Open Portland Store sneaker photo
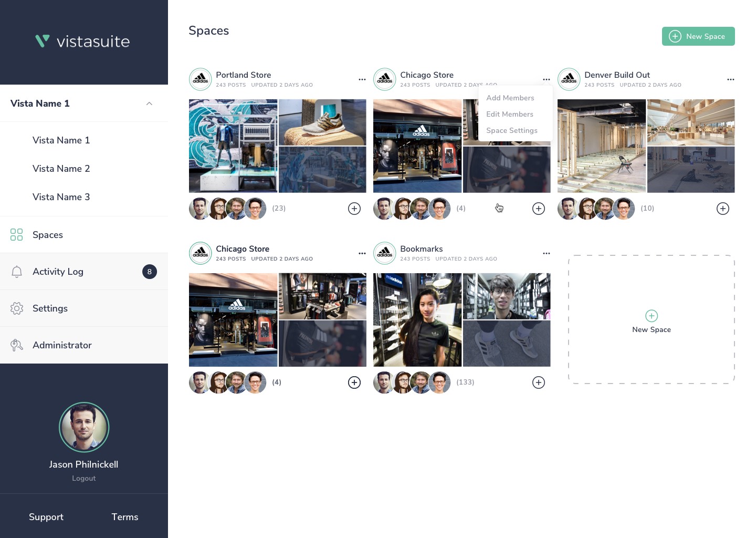Viewport: 756px width, 538px height. point(322,122)
